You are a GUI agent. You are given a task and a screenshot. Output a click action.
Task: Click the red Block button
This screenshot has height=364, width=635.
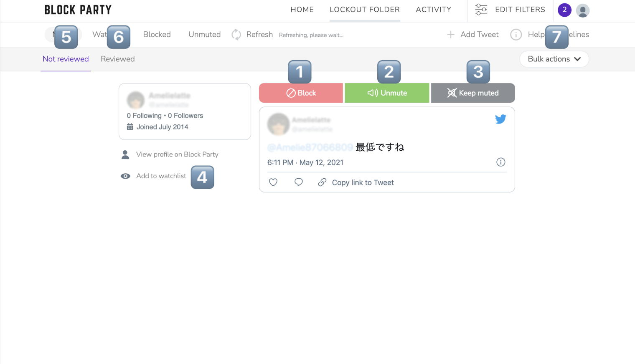(x=301, y=93)
